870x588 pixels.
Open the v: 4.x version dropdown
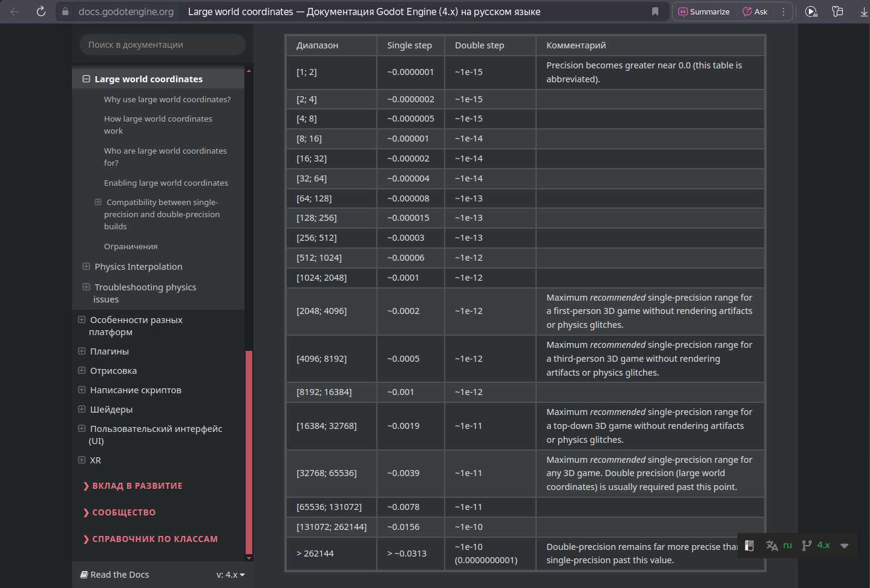230,575
